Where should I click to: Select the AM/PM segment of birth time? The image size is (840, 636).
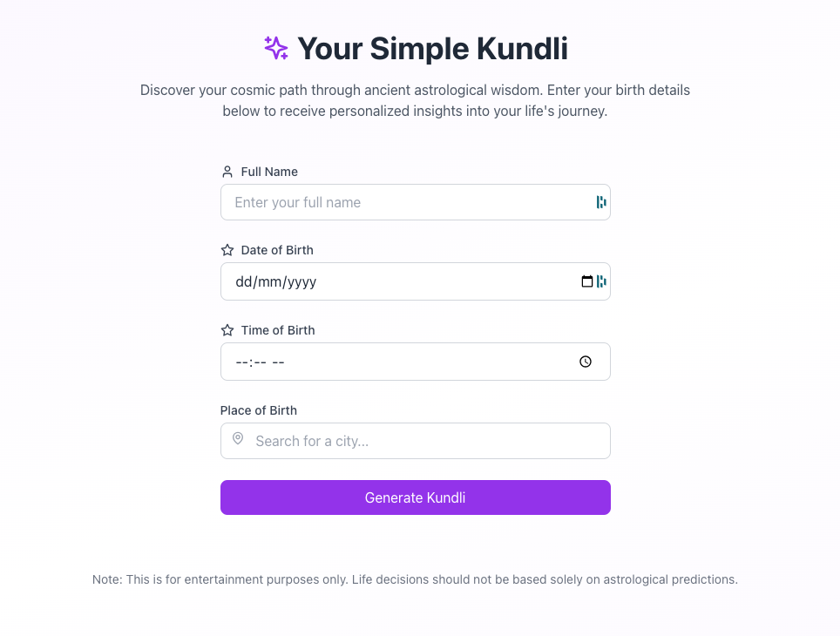click(x=279, y=362)
